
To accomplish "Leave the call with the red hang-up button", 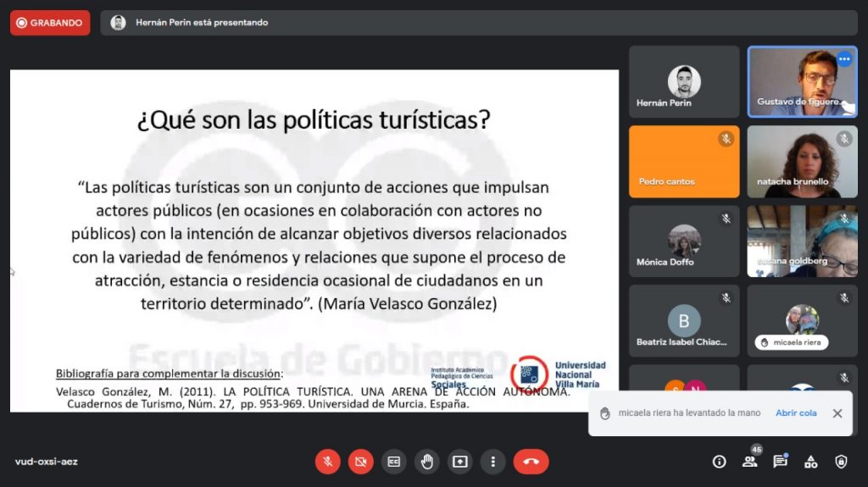I will pyautogui.click(x=531, y=462).
